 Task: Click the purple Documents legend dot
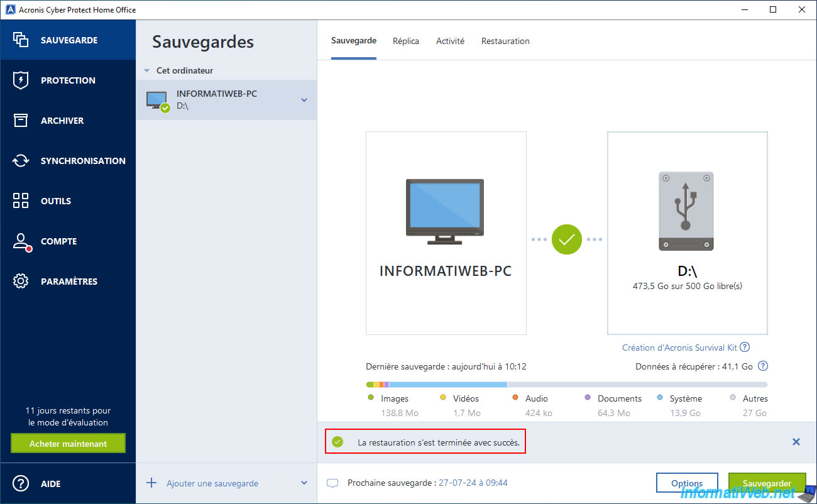(x=588, y=397)
